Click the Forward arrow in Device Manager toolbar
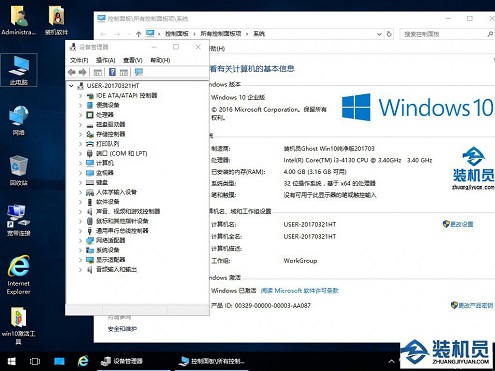This screenshot has width=495, height=371. pyautogui.click(x=83, y=72)
